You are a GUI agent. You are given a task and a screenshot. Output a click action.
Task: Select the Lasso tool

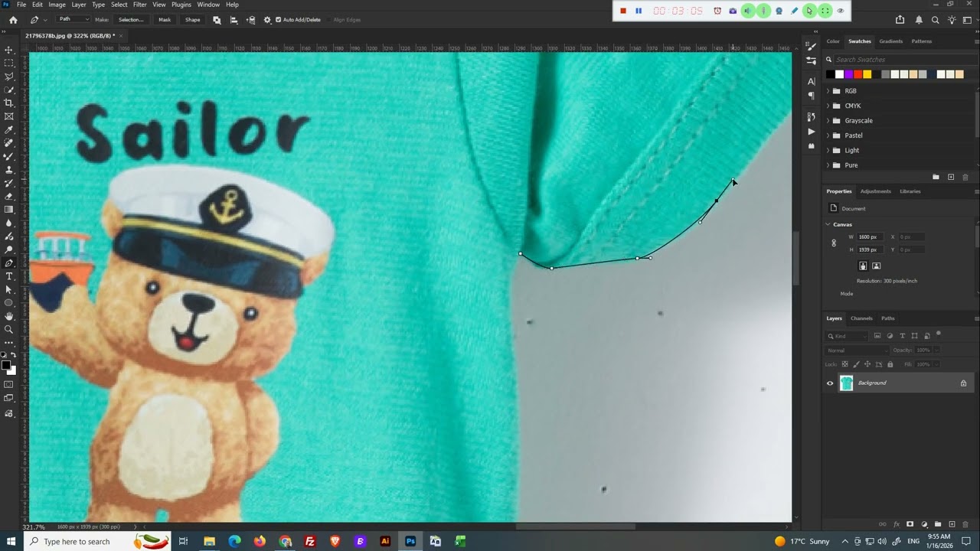pyautogui.click(x=9, y=77)
